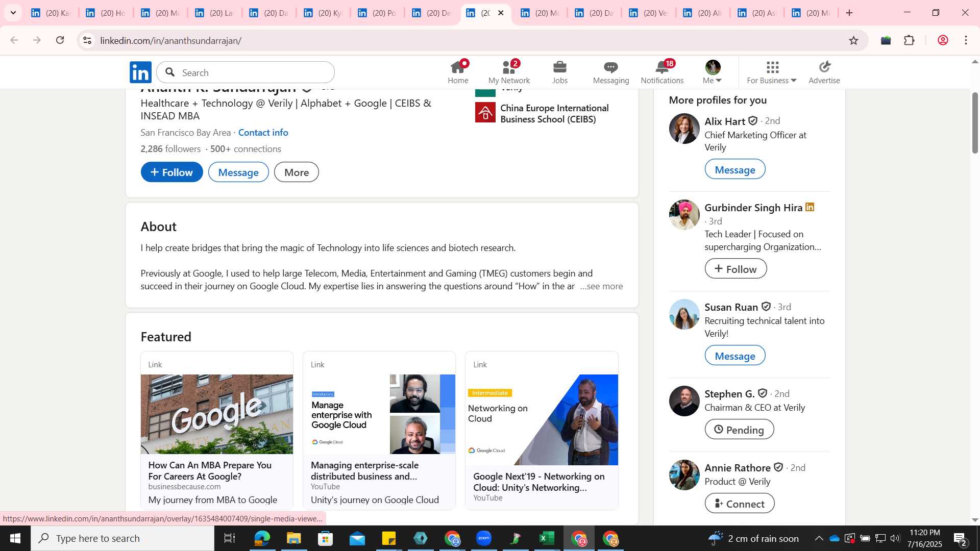Follow Ananth Sundarrajan with the blue button
Viewport: 980px width, 551px height.
172,172
